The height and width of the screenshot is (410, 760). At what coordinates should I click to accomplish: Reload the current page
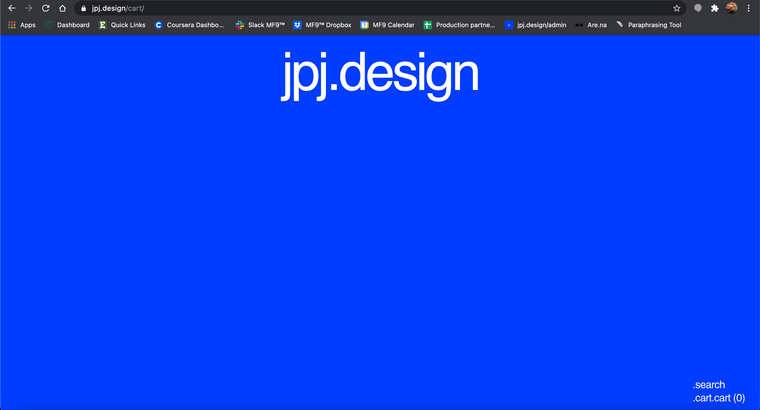(45, 8)
